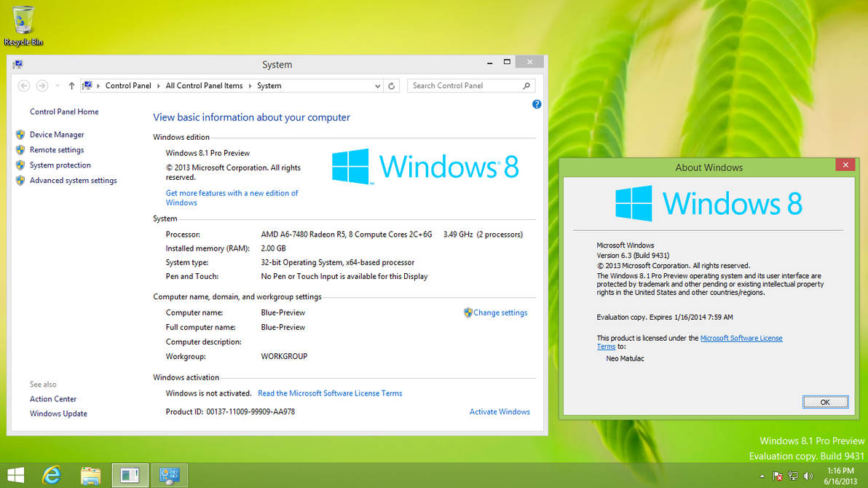Open Microsoft Software License Terms in About Windows

741,338
